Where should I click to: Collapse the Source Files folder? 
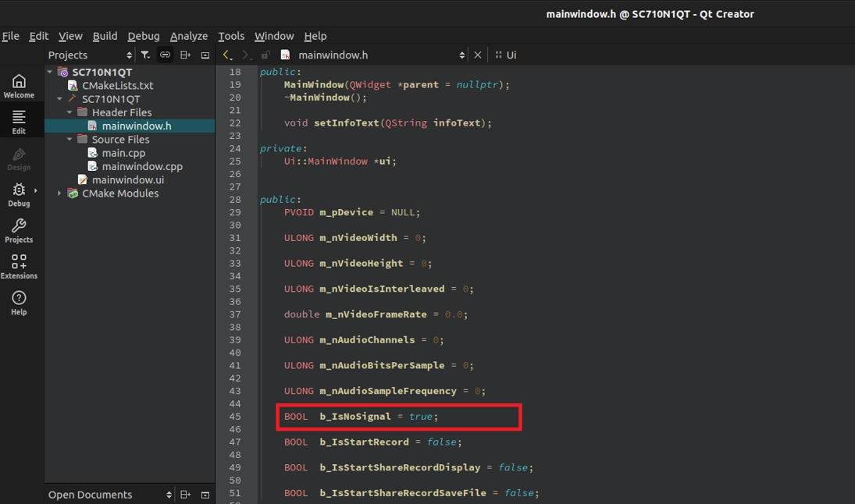pyautogui.click(x=69, y=140)
